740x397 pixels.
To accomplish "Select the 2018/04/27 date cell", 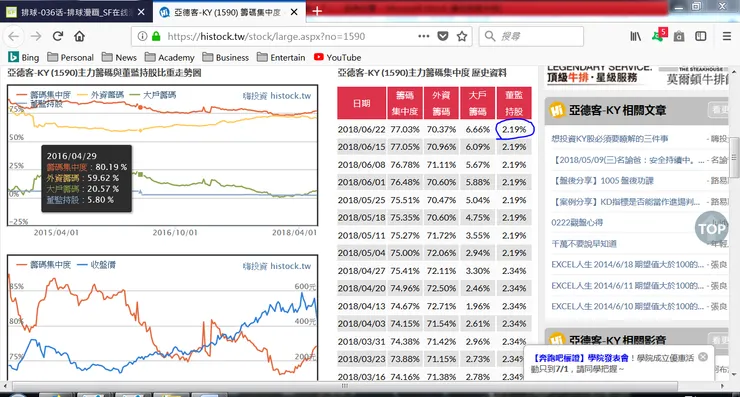I will (362, 270).
